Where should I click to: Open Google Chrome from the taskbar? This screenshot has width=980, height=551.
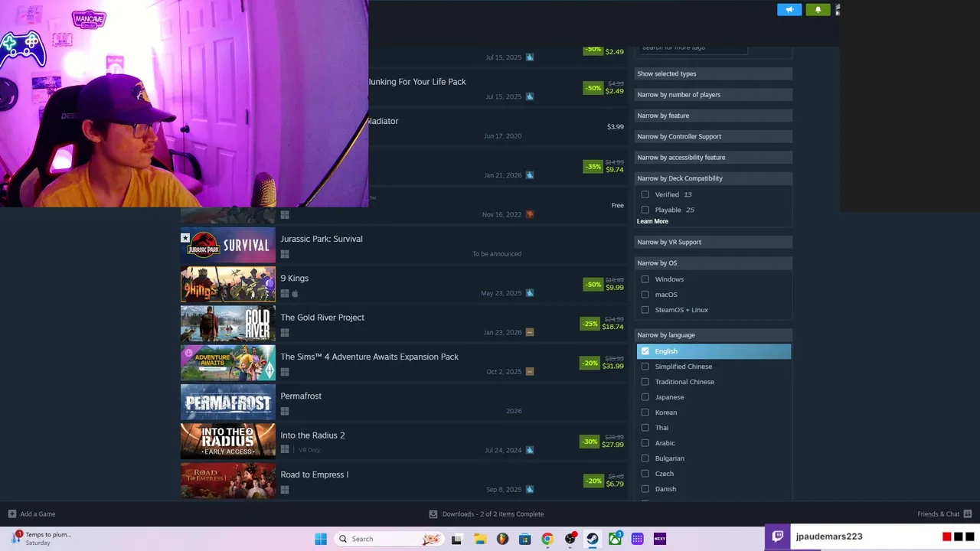pyautogui.click(x=547, y=539)
